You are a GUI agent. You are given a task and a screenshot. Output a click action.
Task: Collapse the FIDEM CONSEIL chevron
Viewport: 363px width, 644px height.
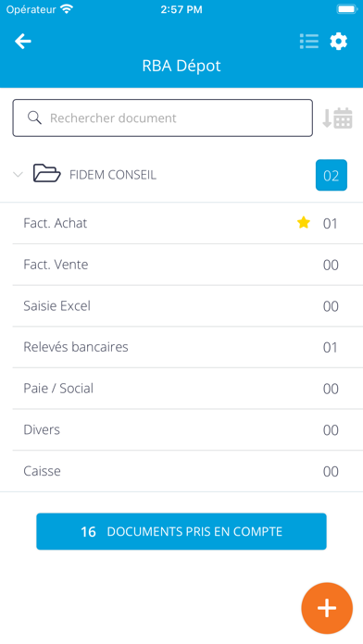click(x=18, y=175)
